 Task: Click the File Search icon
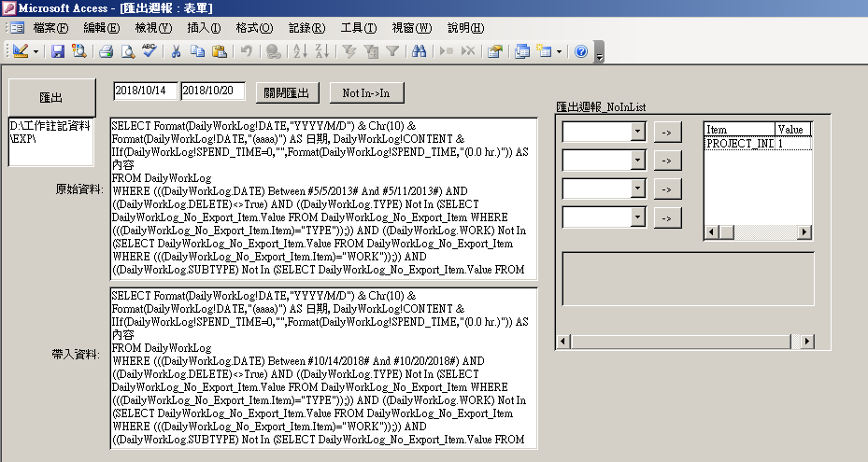[x=79, y=51]
